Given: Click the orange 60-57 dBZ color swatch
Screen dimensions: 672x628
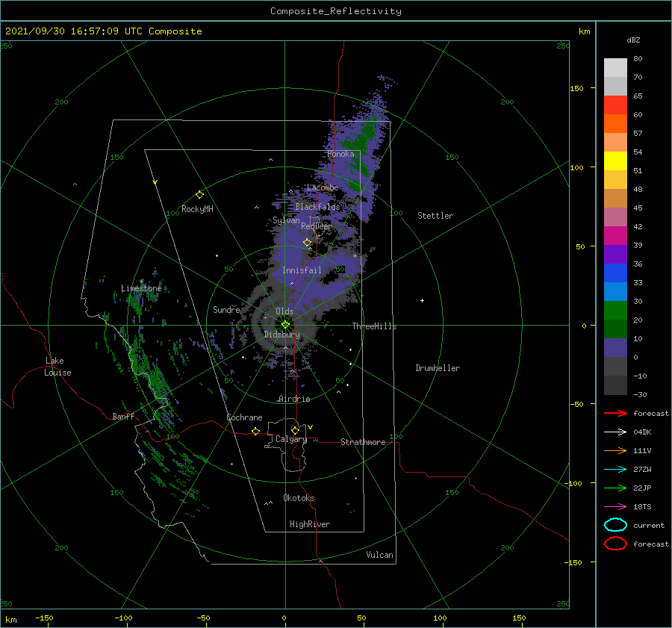Looking at the screenshot, I should (x=615, y=123).
